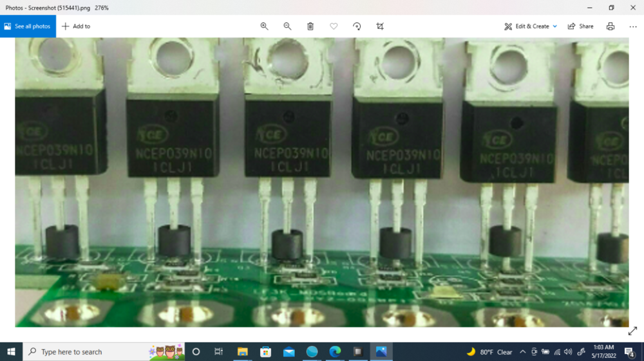
Task: Open Edit & Create dropdown
Action: pyautogui.click(x=531, y=26)
